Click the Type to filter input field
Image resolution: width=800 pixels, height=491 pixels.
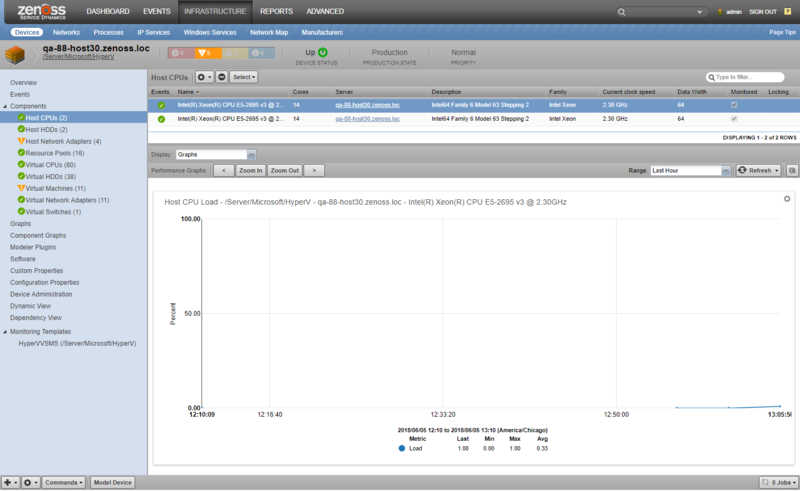[745, 77]
